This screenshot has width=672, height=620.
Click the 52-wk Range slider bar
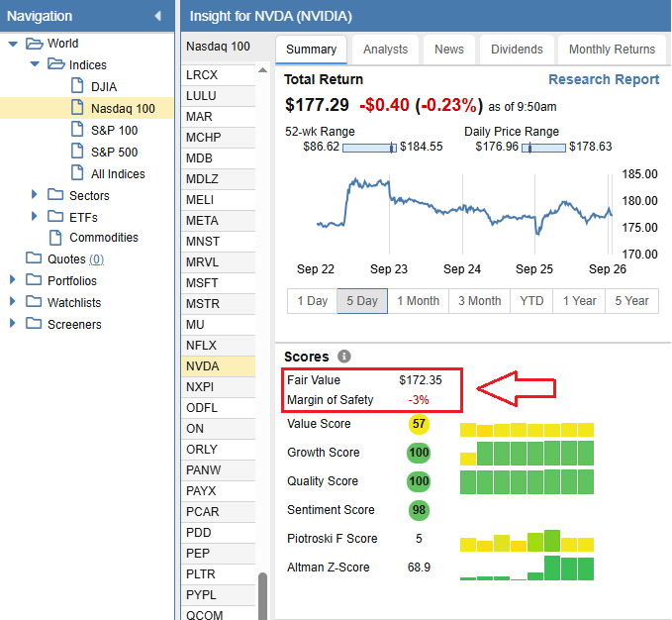point(369,148)
